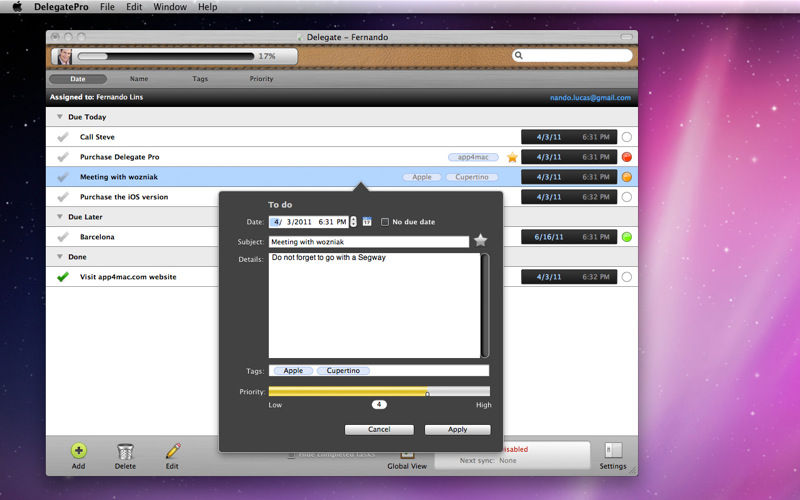Image resolution: width=800 pixels, height=500 pixels.
Task: Collapse the Due Today section
Action: [x=60, y=117]
